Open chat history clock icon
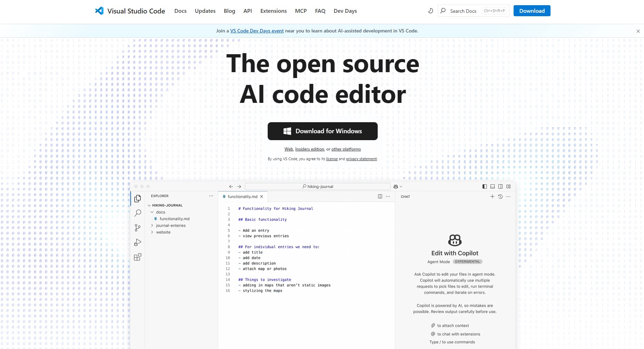This screenshot has height=349, width=644. pyautogui.click(x=501, y=196)
